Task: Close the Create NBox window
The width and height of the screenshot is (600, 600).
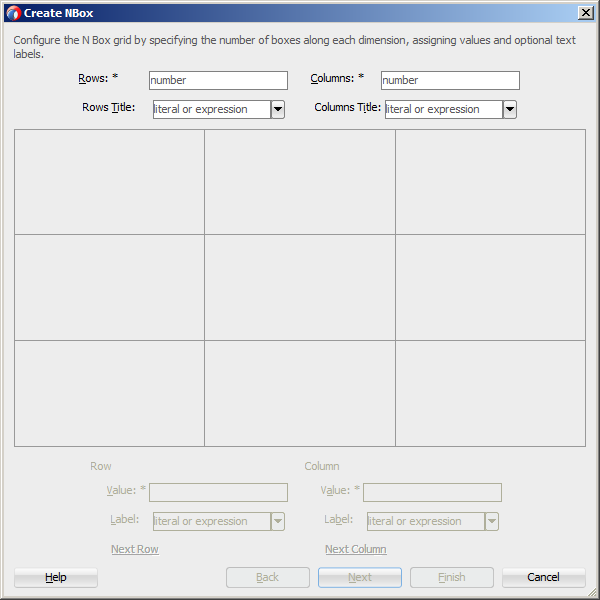Action: [x=585, y=13]
